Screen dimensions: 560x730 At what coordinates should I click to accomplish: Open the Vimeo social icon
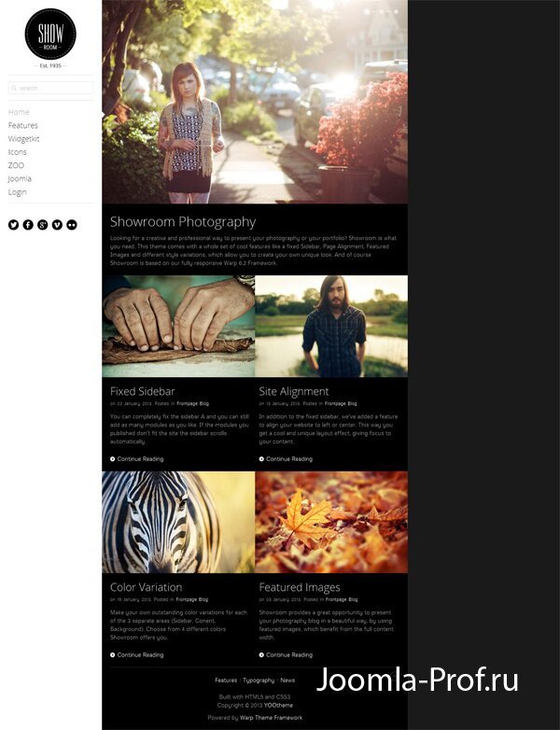click(x=57, y=225)
